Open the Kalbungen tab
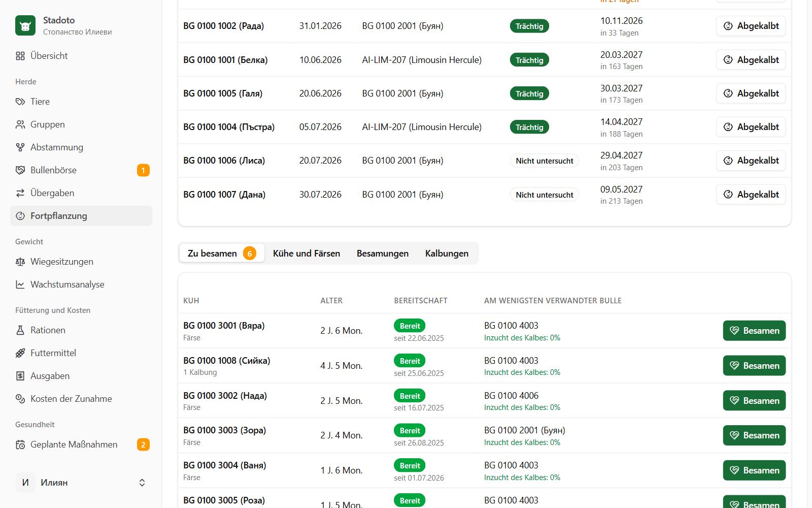 (x=447, y=253)
